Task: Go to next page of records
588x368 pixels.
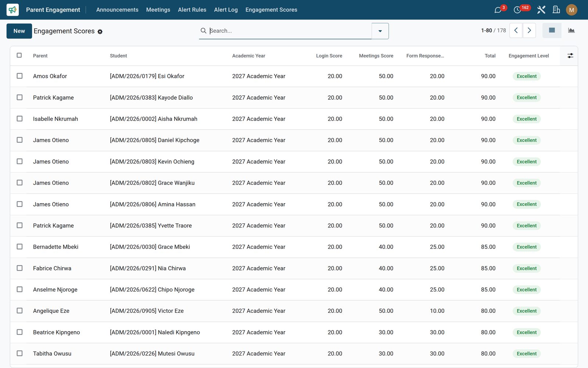Action: coord(529,31)
